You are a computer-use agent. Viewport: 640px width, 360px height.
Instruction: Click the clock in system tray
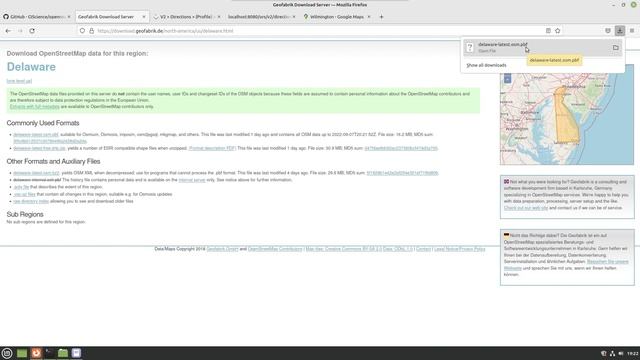(633, 353)
